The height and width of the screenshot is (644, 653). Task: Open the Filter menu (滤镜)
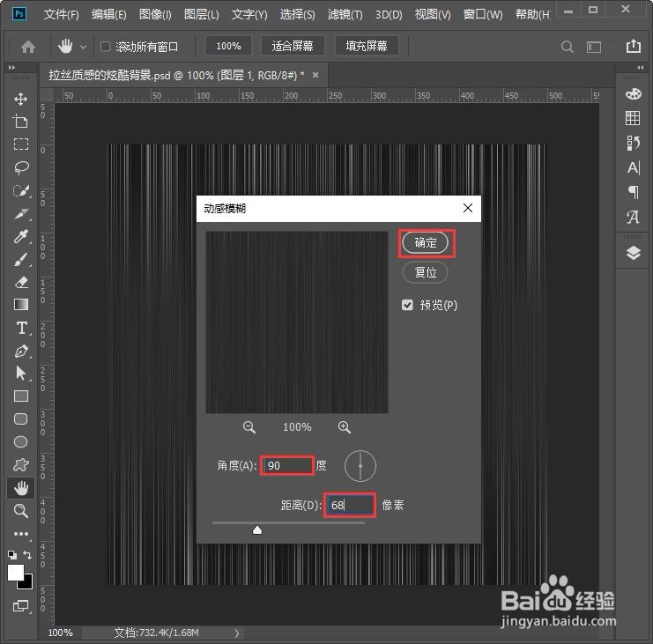click(x=345, y=15)
